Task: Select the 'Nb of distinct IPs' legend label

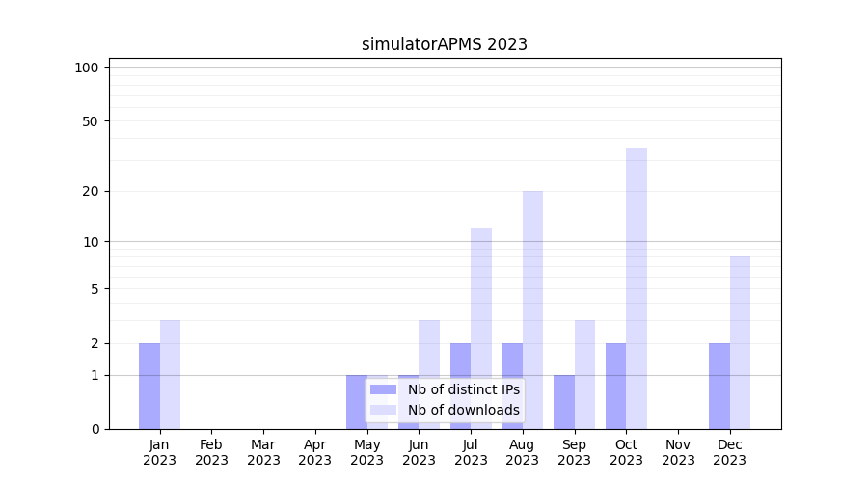Action: click(463, 389)
